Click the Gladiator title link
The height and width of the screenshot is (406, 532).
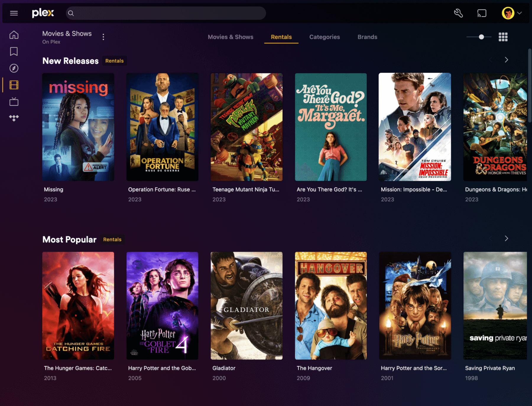224,368
